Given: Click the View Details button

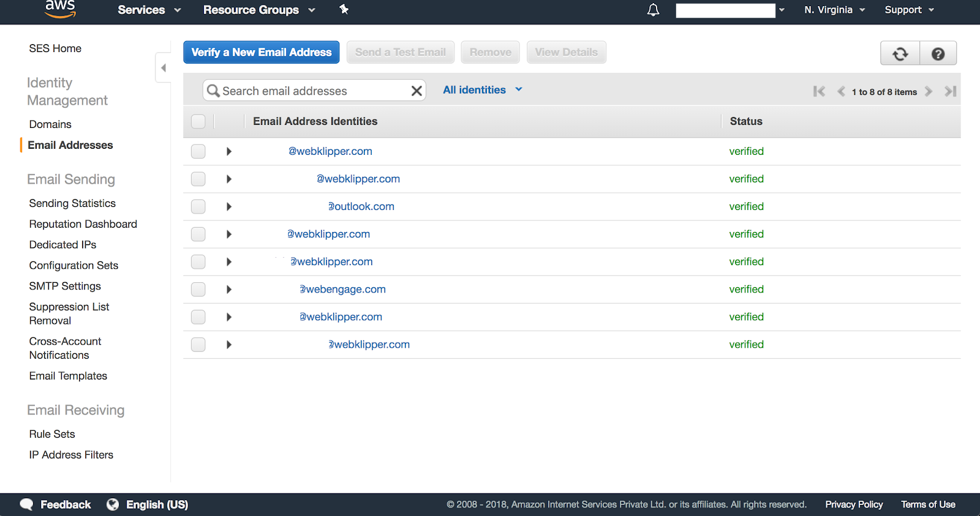Looking at the screenshot, I should (x=567, y=52).
